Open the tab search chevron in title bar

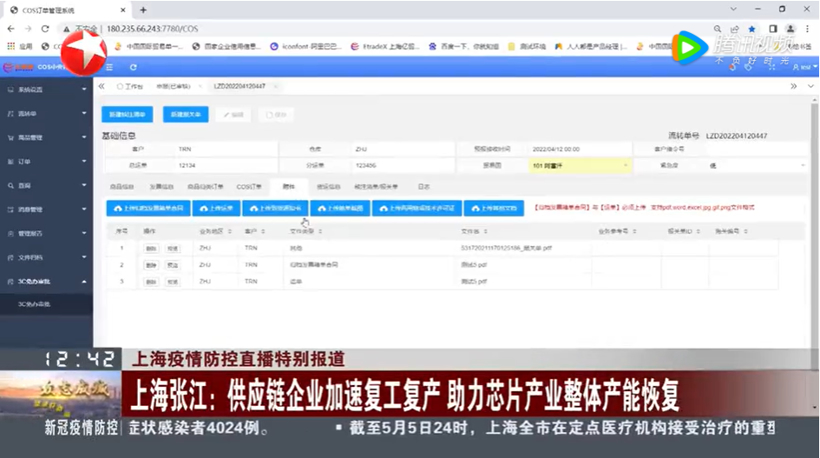click(733, 9)
